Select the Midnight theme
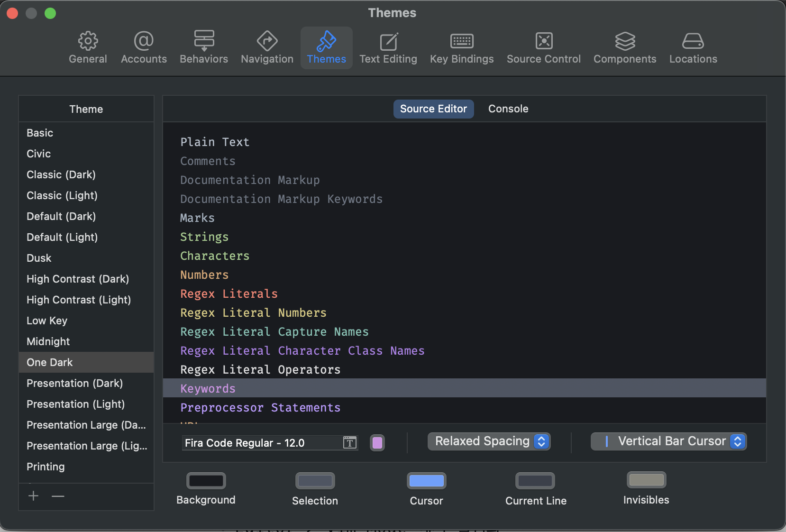The width and height of the screenshot is (786, 532). click(x=86, y=341)
